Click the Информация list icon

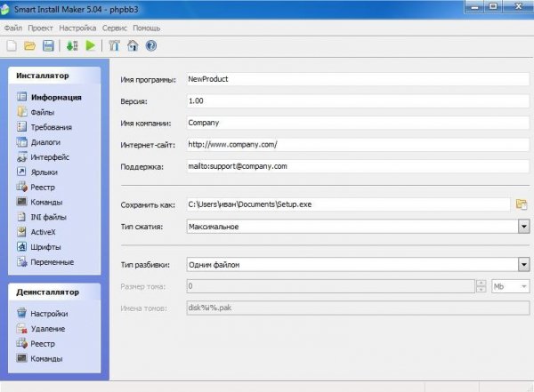pyautogui.click(x=21, y=97)
